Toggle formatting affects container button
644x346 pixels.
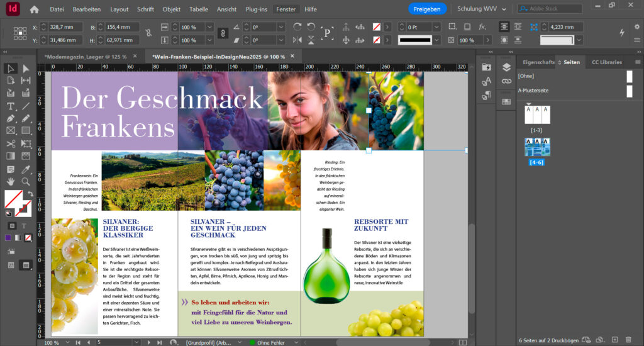(x=13, y=226)
